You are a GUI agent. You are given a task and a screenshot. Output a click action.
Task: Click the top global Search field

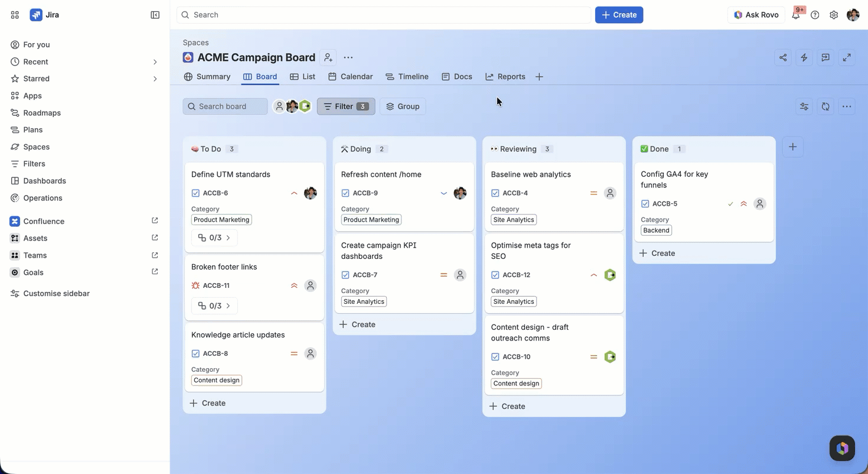(384, 15)
